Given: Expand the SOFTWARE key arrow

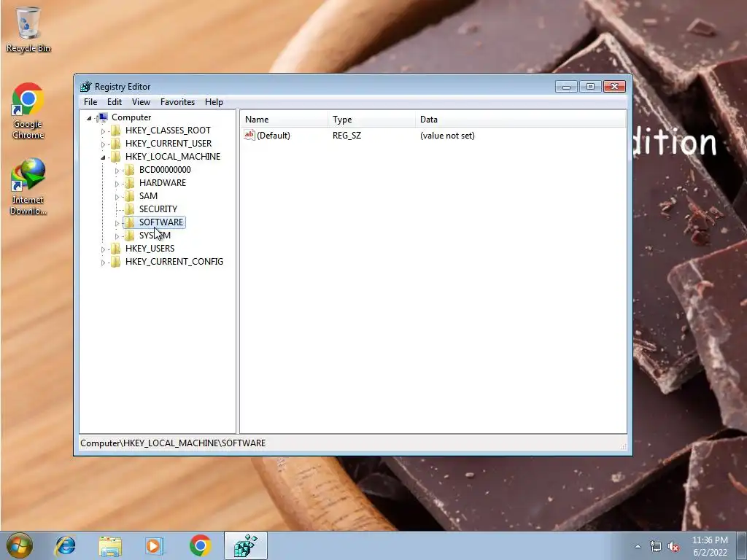Looking at the screenshot, I should [x=117, y=223].
